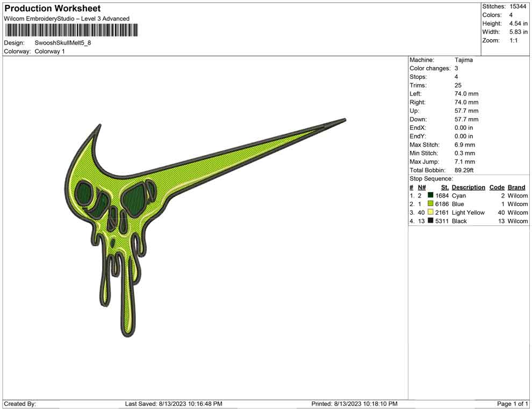The height and width of the screenshot is (409, 532).
Task: Click stitch count '2161' in Light Yellow row
Action: pos(442,213)
